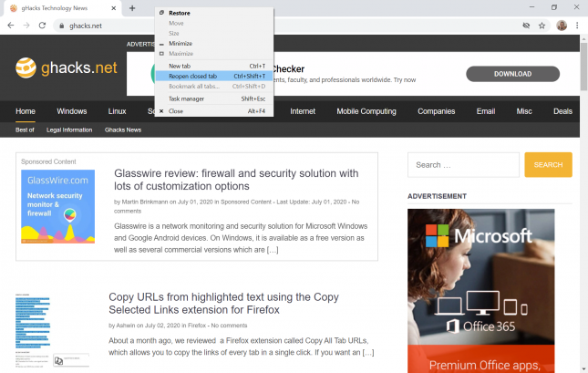Click the Legal Information link
The image size is (588, 373).
(x=69, y=130)
